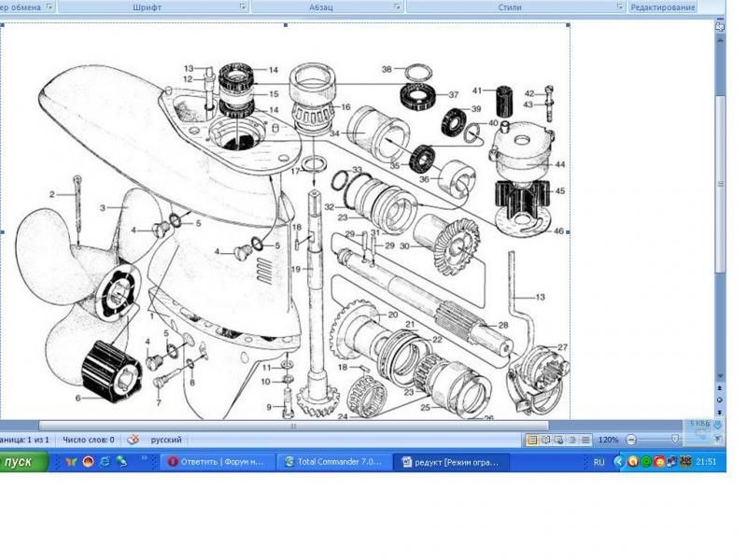747x560 pixels.
Task: Open the 120% zoom level dialog
Action: point(609,440)
